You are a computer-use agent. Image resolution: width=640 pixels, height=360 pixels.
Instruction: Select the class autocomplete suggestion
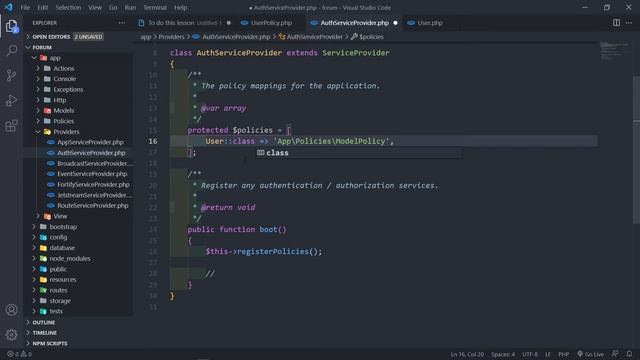[359, 153]
